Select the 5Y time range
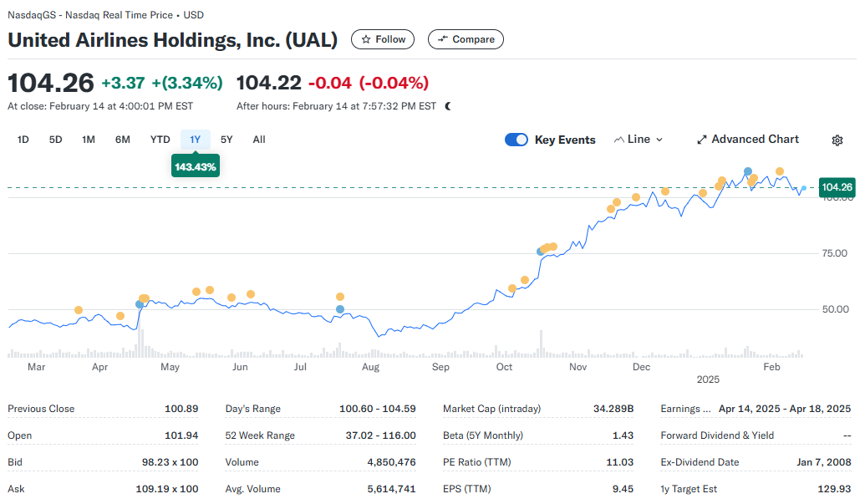This screenshot has width=865, height=504. [x=226, y=140]
